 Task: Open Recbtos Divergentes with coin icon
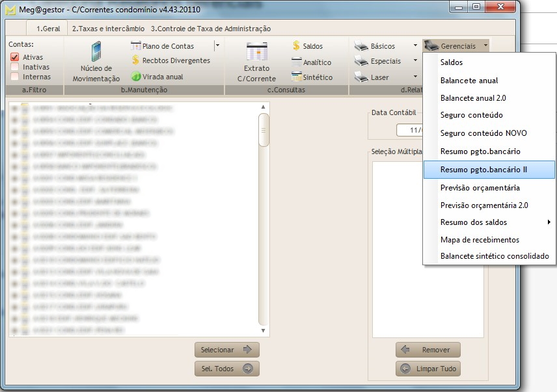[137, 60]
